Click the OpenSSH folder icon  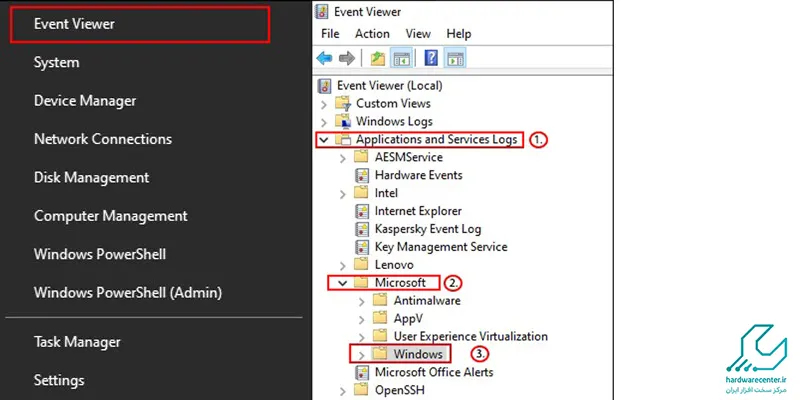click(361, 390)
